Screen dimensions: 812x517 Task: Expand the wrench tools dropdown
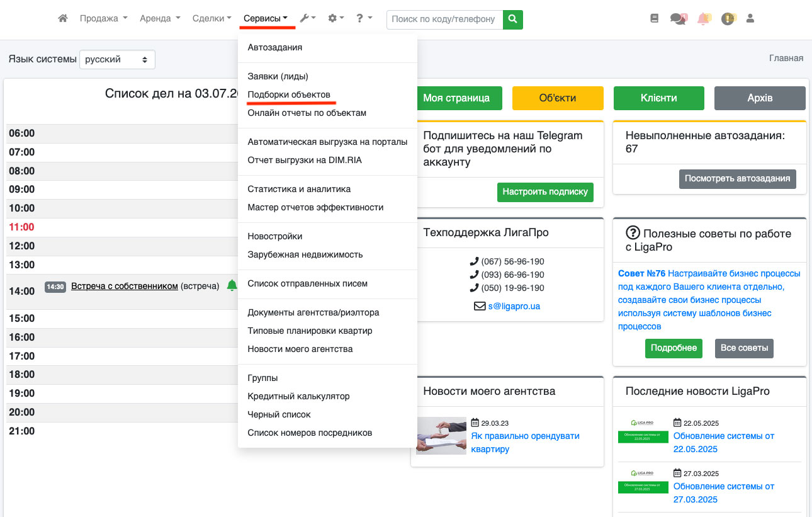pyautogui.click(x=307, y=19)
